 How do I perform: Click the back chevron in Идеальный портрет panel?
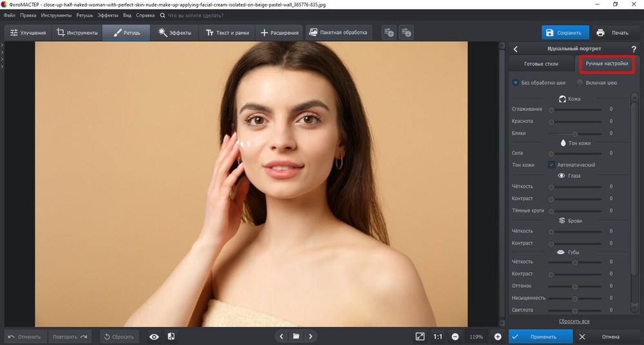(x=515, y=49)
